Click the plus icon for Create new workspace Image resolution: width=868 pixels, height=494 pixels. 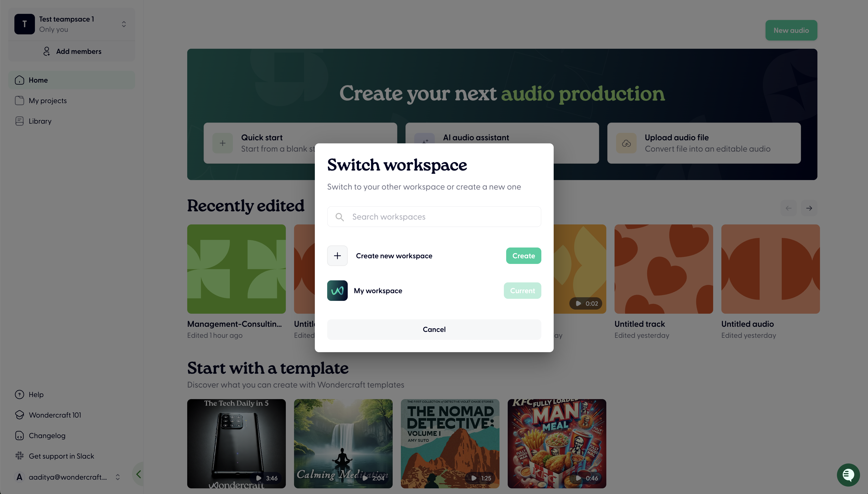[x=337, y=256]
